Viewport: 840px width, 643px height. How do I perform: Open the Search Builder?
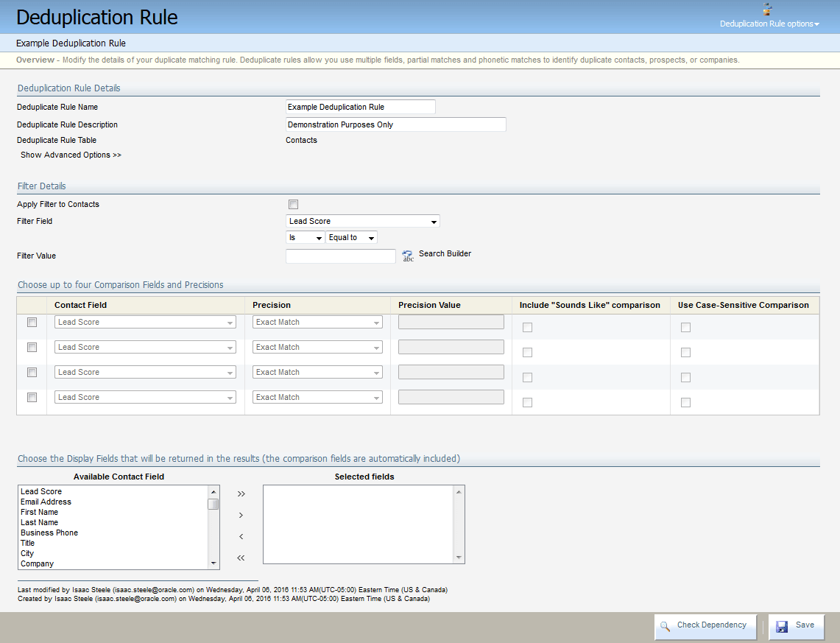click(x=408, y=255)
